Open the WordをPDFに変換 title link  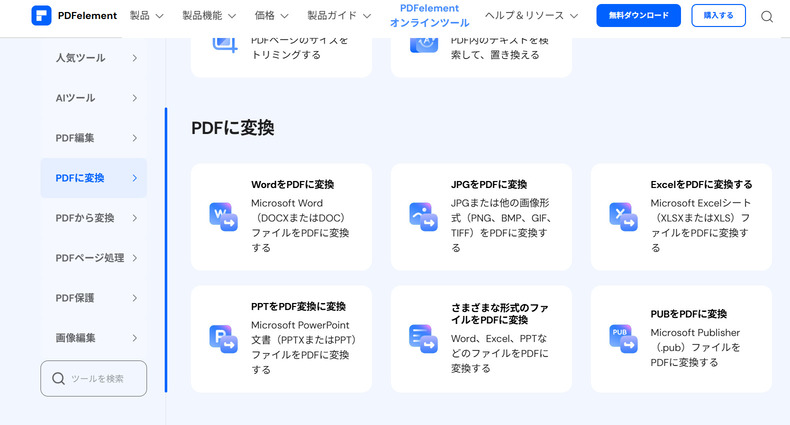292,185
